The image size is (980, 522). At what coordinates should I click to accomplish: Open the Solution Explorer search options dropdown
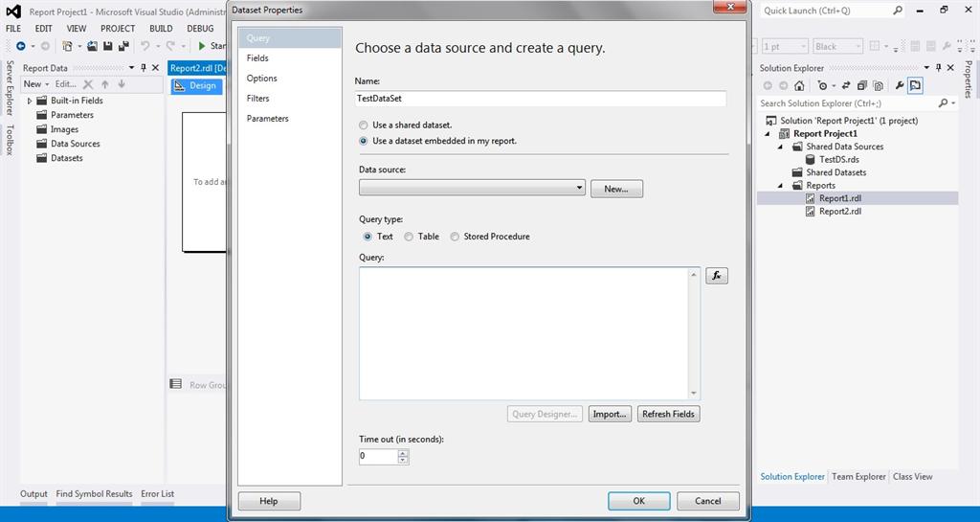click(x=953, y=103)
